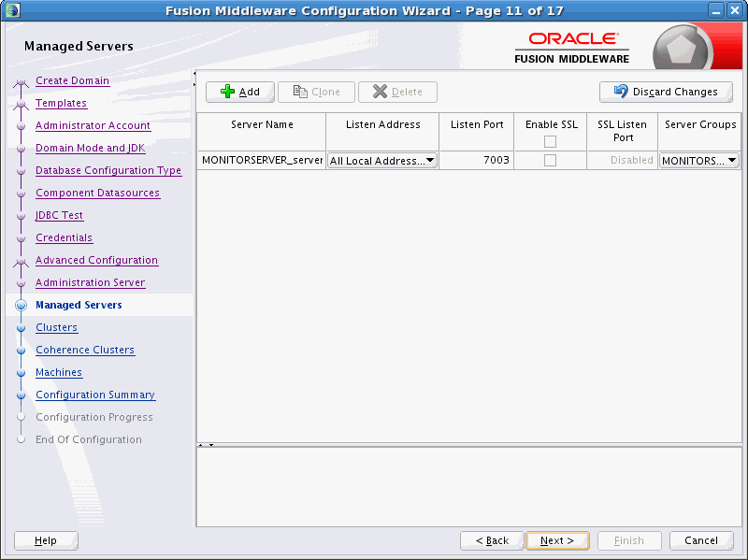Click the message pane splitter arrows
The image size is (748, 560).
pos(206,445)
